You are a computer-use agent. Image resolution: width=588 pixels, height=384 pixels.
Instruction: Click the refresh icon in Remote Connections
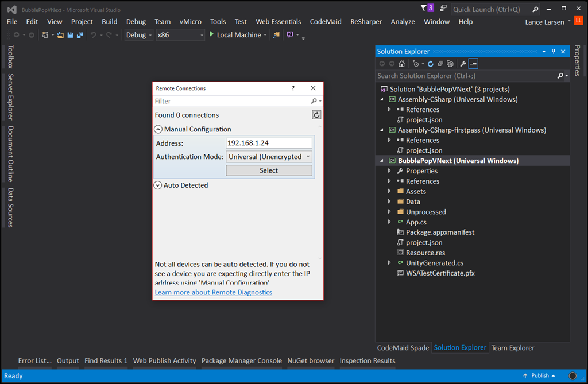point(316,115)
